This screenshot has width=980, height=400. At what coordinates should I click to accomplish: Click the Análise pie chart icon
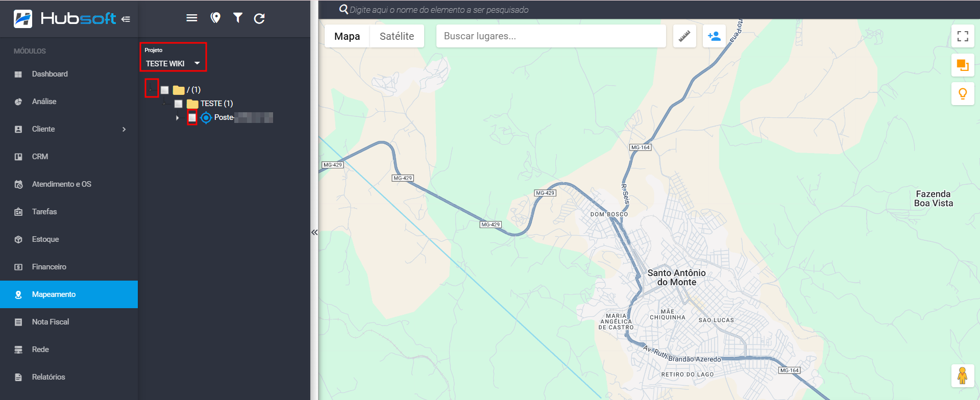coord(18,102)
